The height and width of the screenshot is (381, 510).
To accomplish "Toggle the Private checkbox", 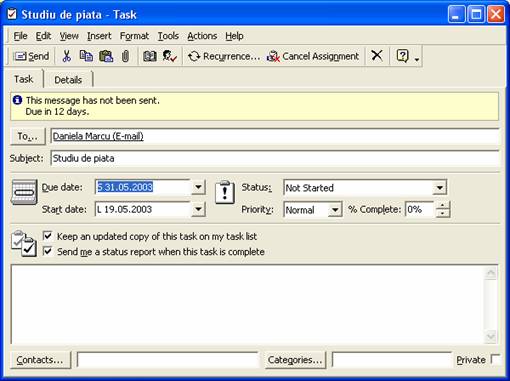I will pos(496,360).
